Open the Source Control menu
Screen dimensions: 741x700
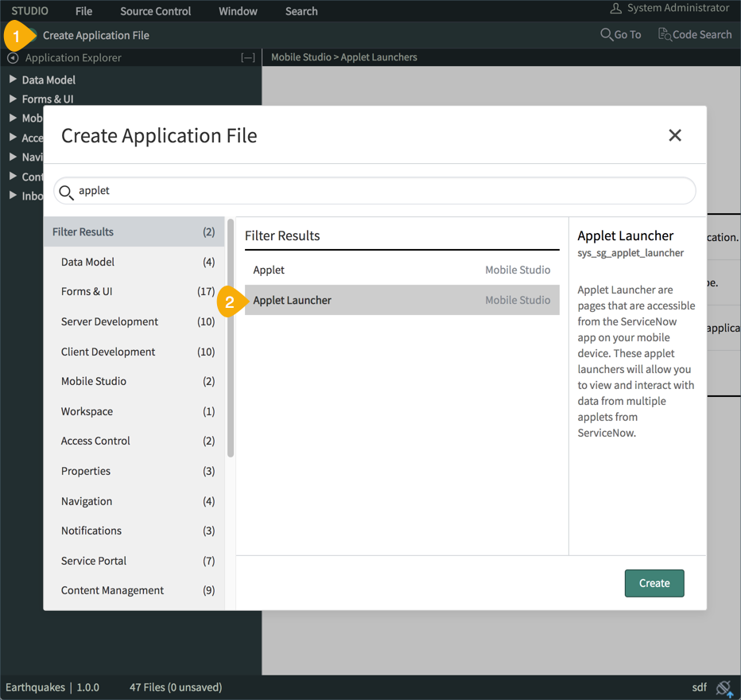(155, 10)
